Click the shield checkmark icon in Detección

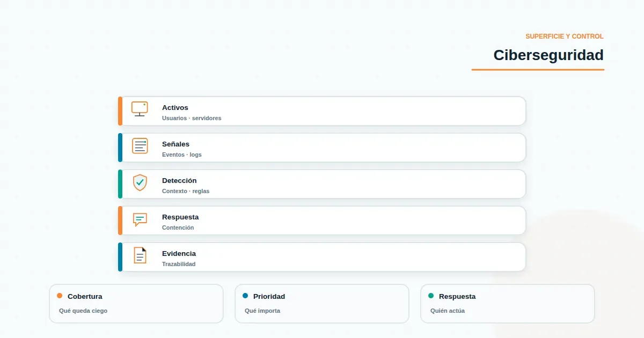(140, 182)
